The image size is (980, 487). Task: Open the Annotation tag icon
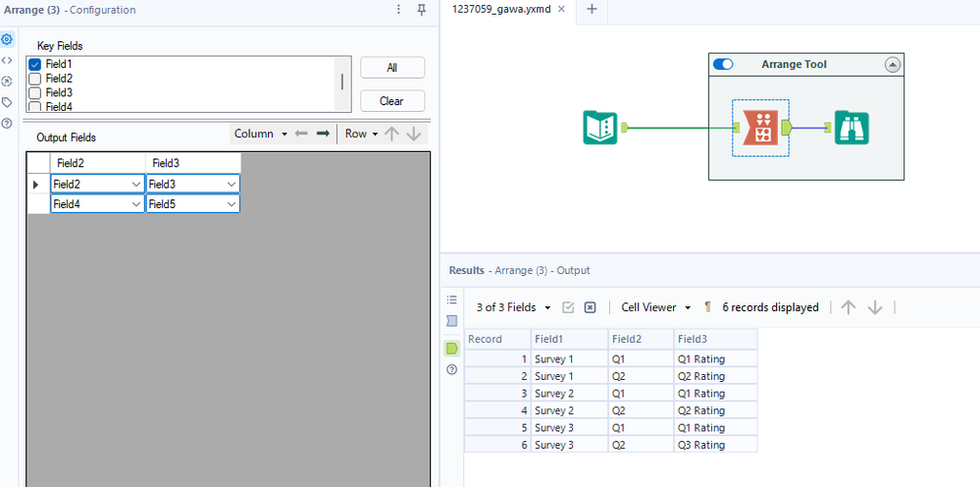7,102
